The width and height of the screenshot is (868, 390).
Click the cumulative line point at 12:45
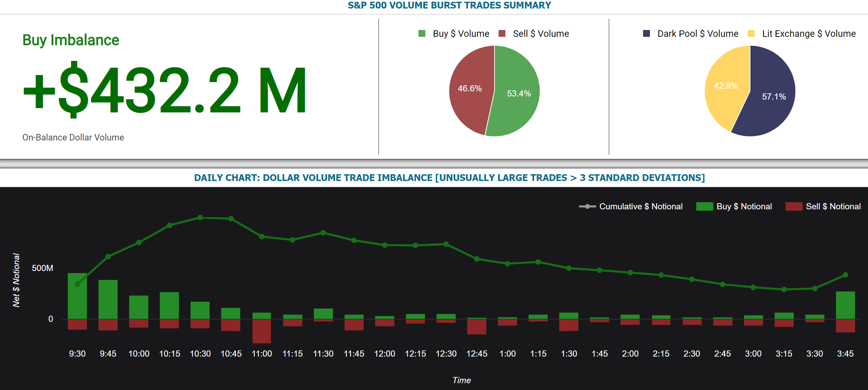(477, 259)
